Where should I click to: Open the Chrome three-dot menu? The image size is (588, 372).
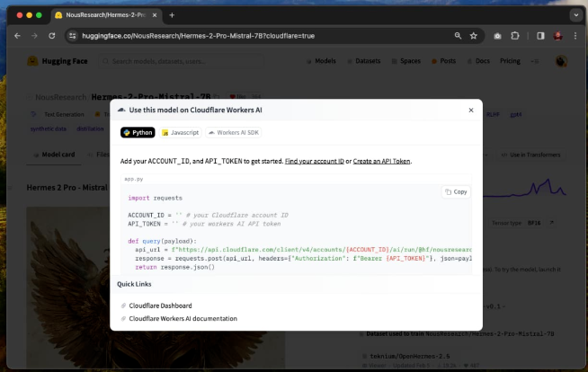(575, 36)
